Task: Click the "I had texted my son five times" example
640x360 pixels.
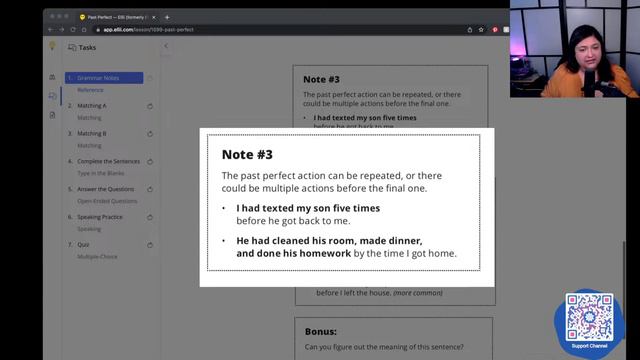Action: [308, 208]
